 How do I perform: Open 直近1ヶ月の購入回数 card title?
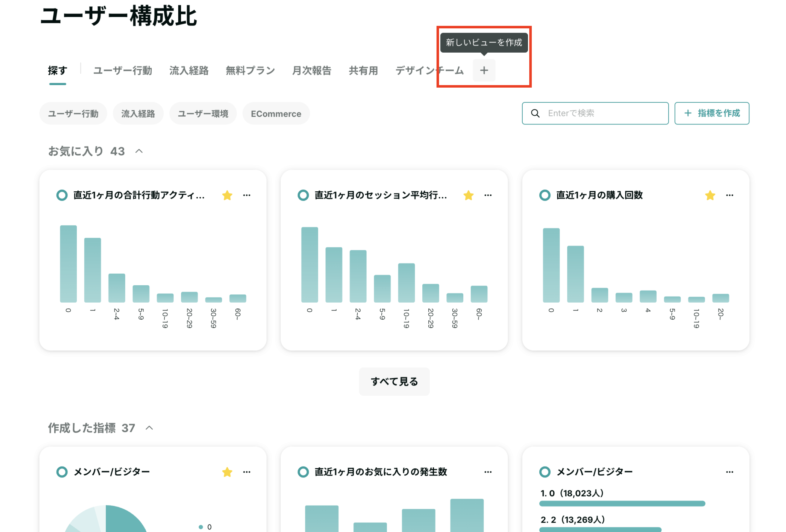(599, 195)
